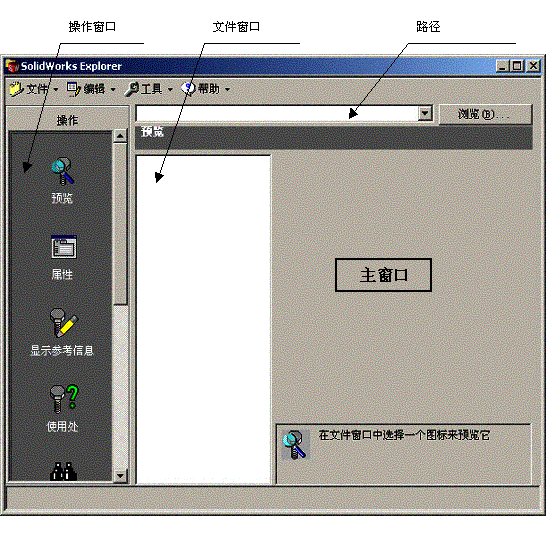Click the 操作 panel header button
This screenshot has height=533, width=546.
click(68, 120)
